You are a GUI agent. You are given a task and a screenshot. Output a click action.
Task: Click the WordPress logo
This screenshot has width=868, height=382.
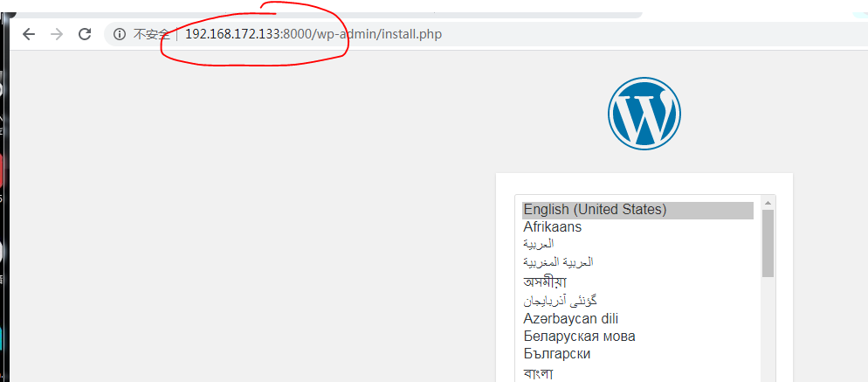pos(644,113)
